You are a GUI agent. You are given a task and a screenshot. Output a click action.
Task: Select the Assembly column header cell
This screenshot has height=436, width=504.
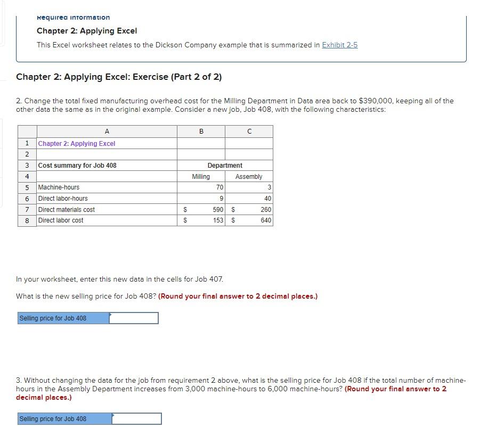click(x=248, y=176)
